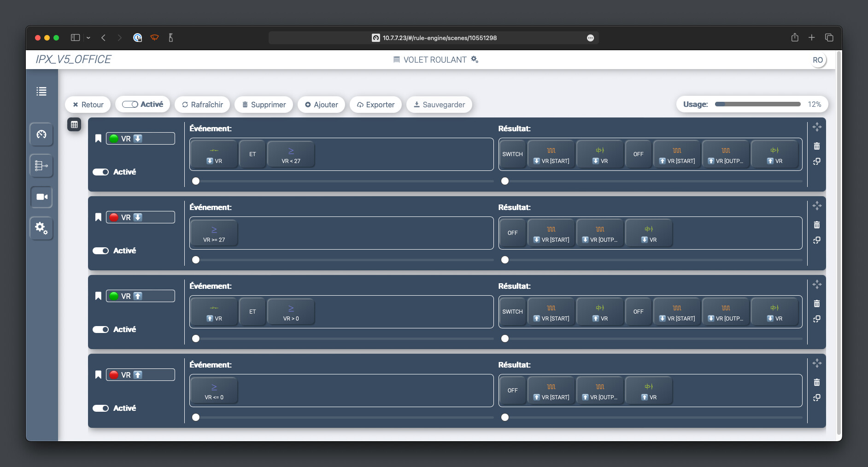This screenshot has width=868, height=467.
Task: Click the first rule's Événement slider handle
Action: 196,181
